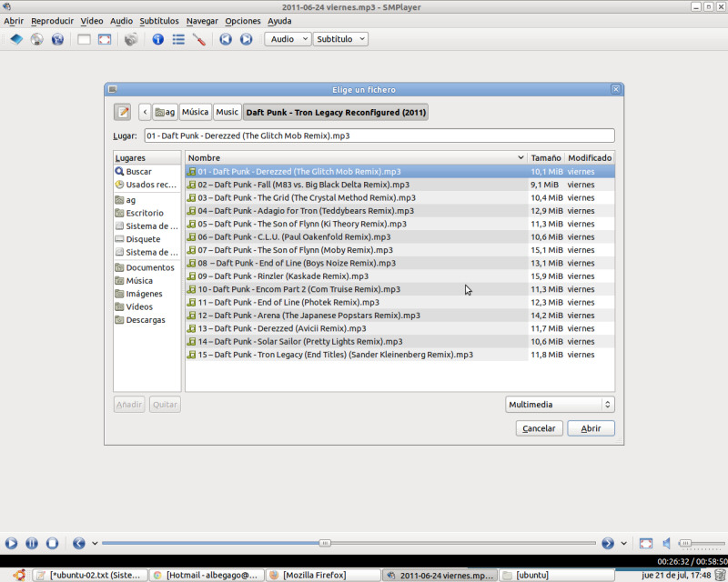This screenshot has width=728, height=582.
Task: Open preferences screwdriver icon
Action: [x=199, y=39]
